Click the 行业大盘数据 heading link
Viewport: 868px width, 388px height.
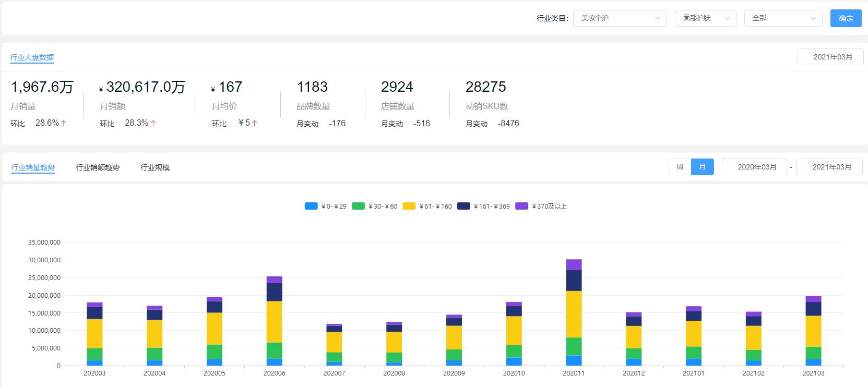coord(32,57)
